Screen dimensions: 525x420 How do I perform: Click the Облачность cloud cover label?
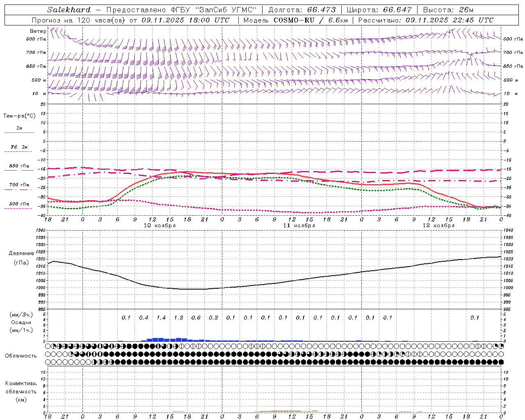coord(21,356)
